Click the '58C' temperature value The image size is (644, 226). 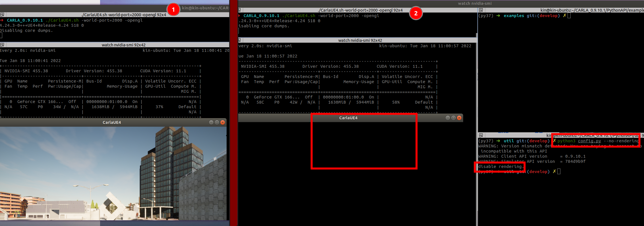260,102
